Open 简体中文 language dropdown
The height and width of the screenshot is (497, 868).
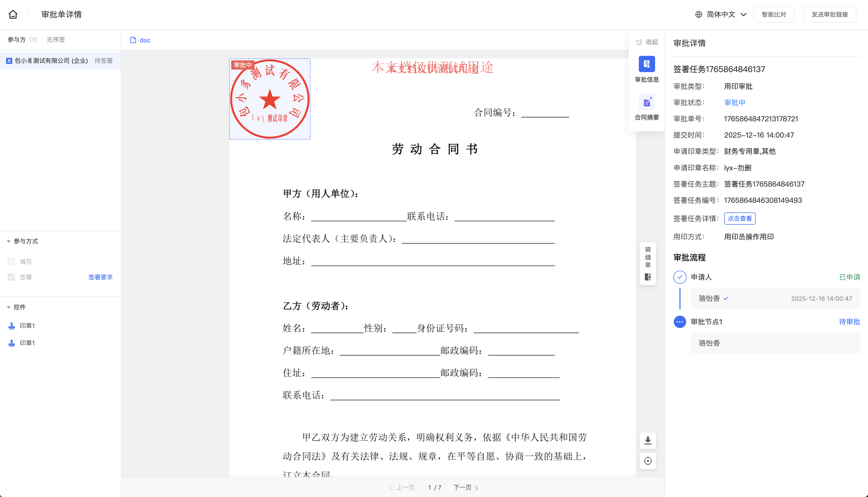(721, 14)
